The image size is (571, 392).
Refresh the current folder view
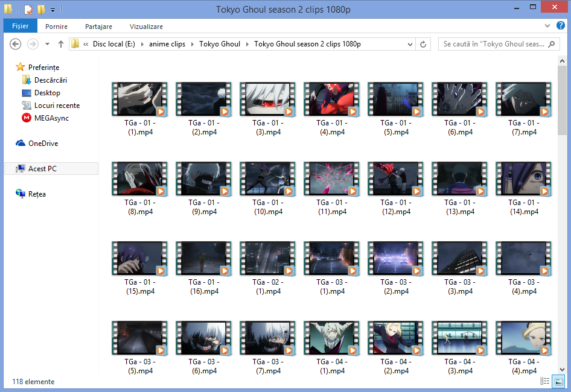click(x=423, y=44)
